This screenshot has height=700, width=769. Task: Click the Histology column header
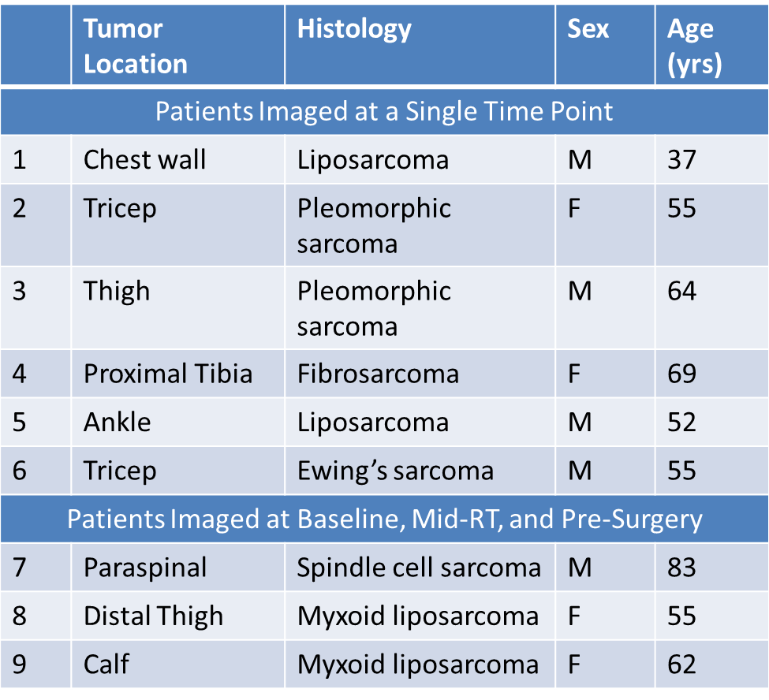tap(354, 29)
